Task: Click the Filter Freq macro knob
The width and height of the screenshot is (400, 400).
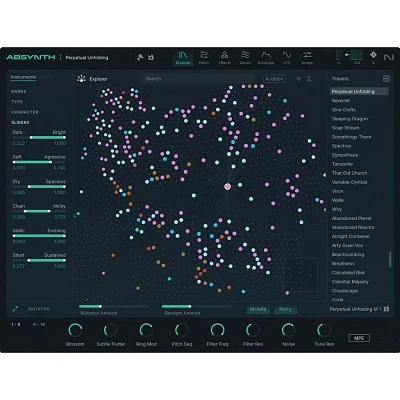Action: coord(217,330)
